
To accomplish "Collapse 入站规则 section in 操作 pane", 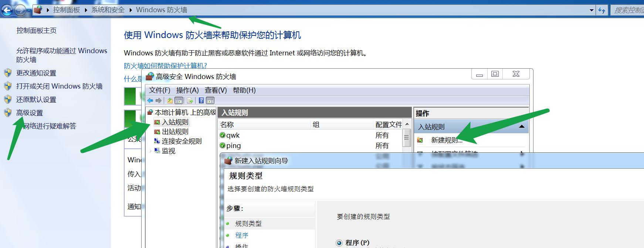I will click(522, 127).
